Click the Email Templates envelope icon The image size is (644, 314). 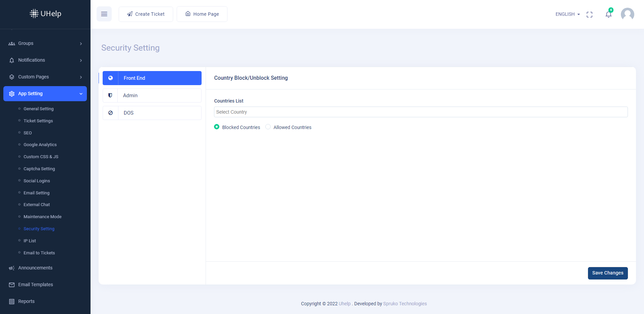[x=12, y=285]
